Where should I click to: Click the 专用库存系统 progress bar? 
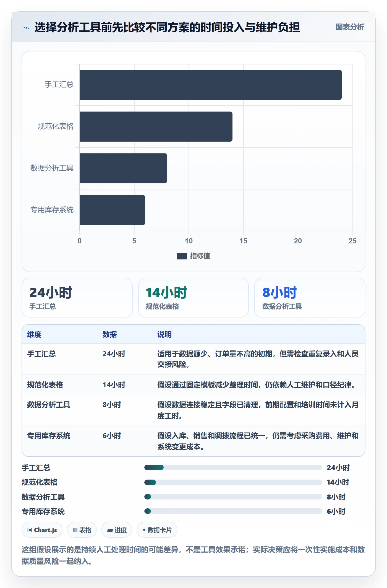tap(233, 511)
